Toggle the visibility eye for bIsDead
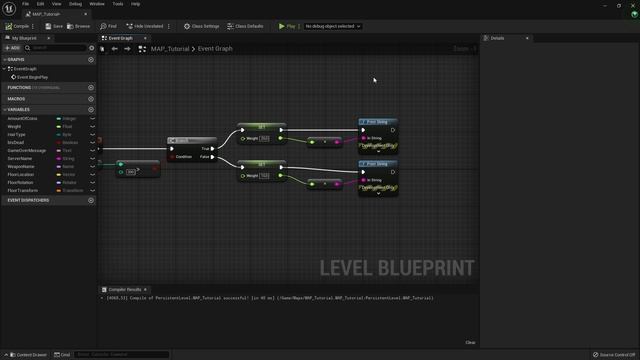Image resolution: width=640 pixels, height=360 pixels. click(x=92, y=142)
